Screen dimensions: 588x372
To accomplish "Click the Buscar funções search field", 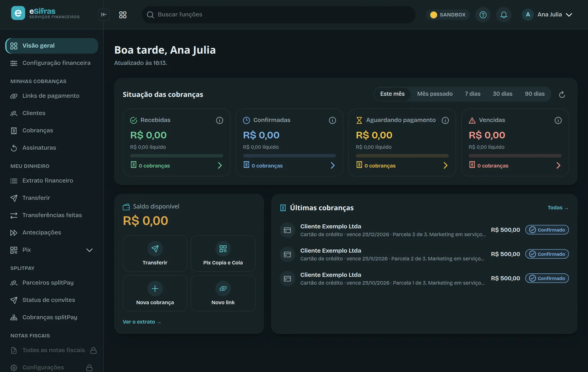I will pyautogui.click(x=278, y=15).
